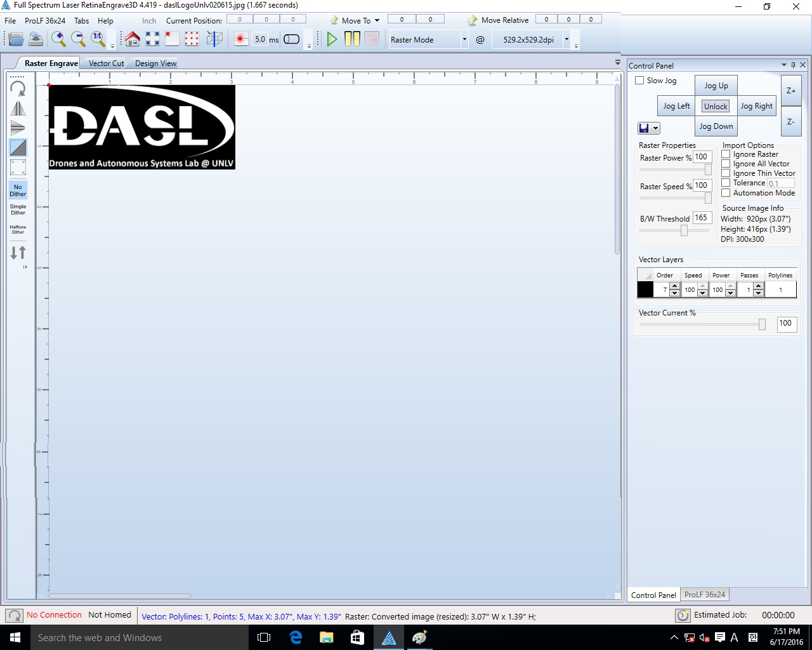Click the black vector layer color swatch

click(x=645, y=289)
